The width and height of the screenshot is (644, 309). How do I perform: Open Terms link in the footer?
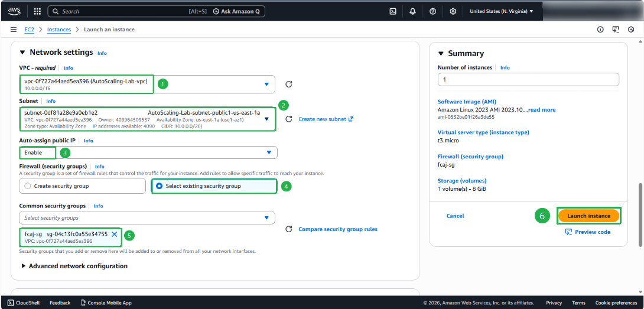tap(578, 303)
